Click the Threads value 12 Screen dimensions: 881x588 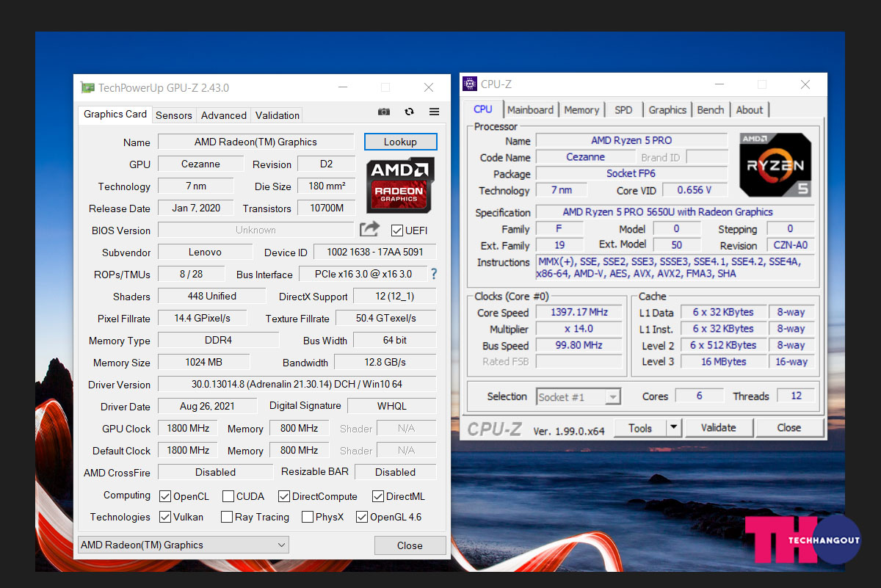click(x=796, y=395)
